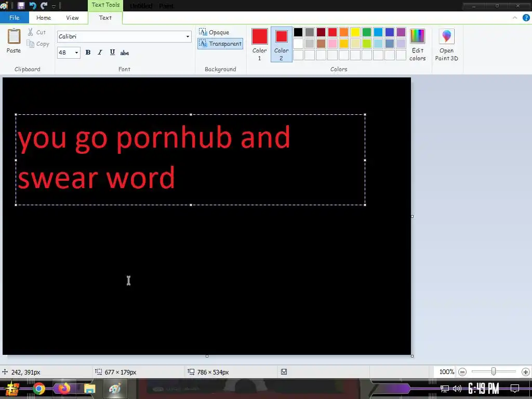Click the Save icon in quick access toolbar
The height and width of the screenshot is (399, 532).
(21, 5)
